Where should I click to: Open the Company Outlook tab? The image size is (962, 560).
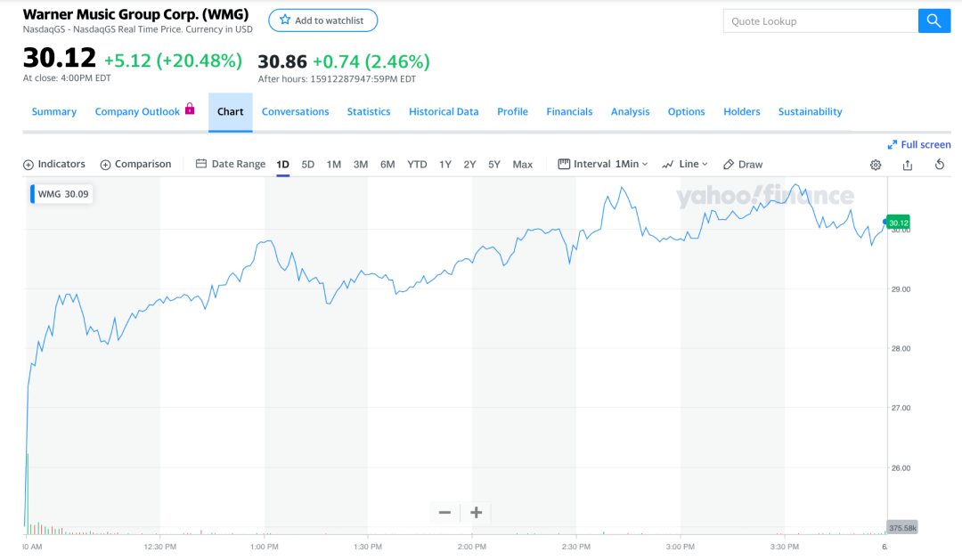point(137,111)
